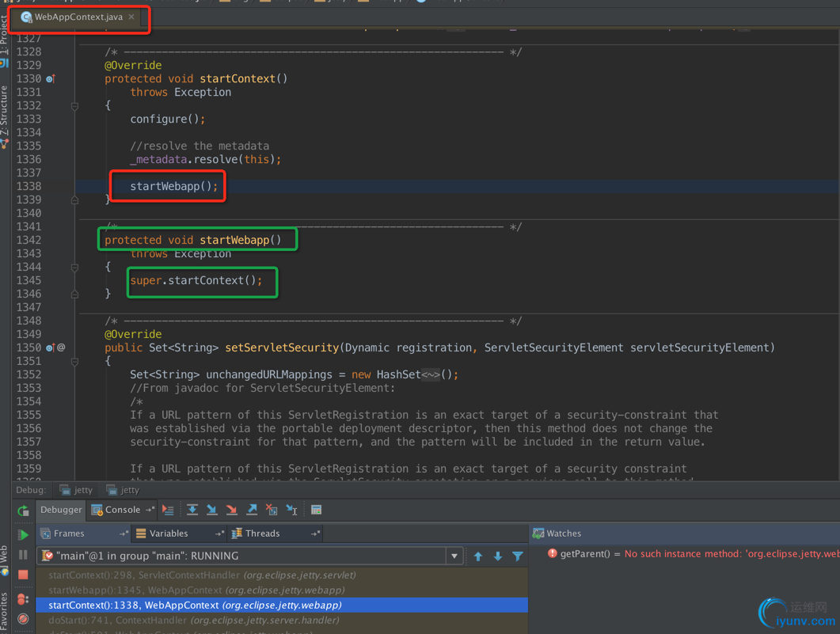Select frame doStart():741, ContextHandler
840x634 pixels.
tap(282, 620)
